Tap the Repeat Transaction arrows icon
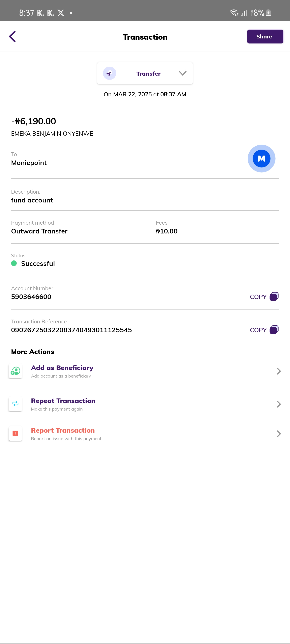The image size is (290, 644). (16, 404)
